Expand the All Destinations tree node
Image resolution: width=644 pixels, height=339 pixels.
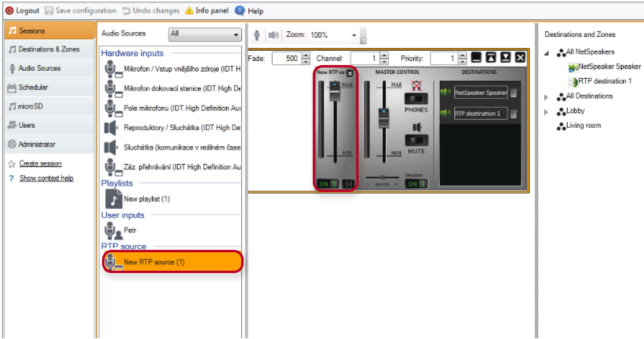[546, 97]
